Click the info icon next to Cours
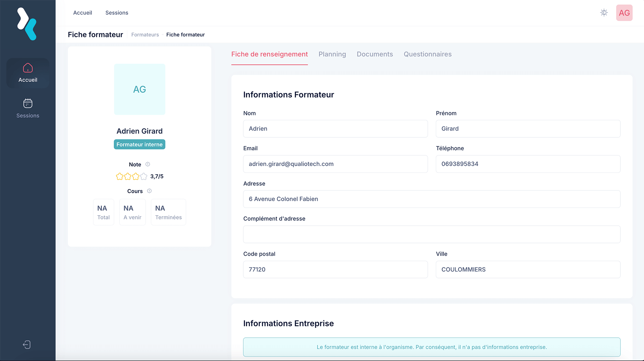Image resolution: width=644 pixels, height=361 pixels. 150,191
